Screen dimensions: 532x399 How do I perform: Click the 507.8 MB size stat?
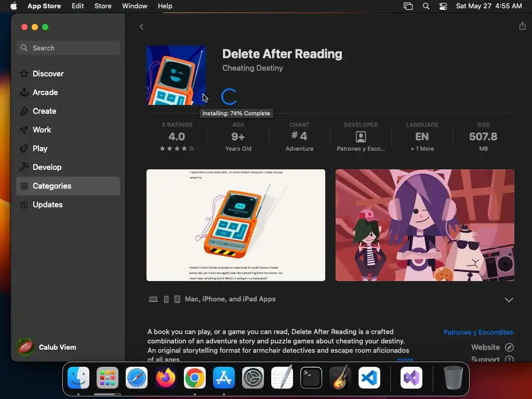(483, 137)
